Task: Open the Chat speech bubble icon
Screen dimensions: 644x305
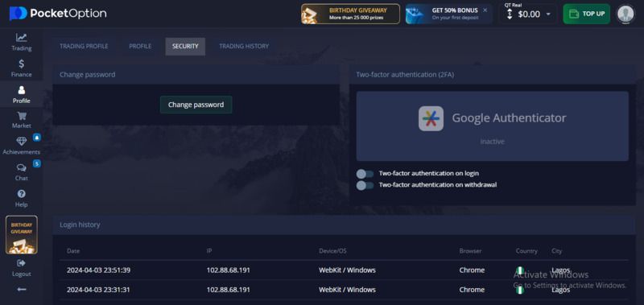Action: tap(22, 167)
